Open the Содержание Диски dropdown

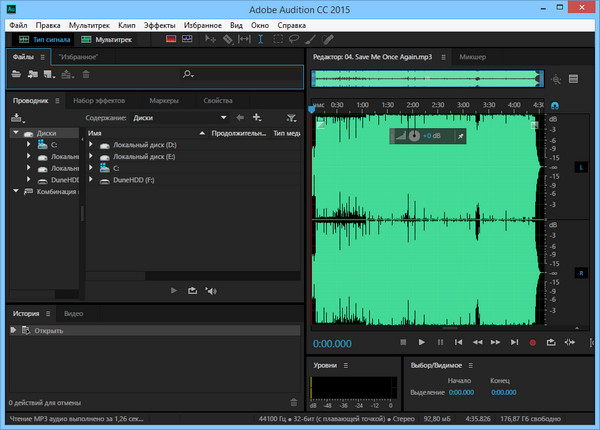coord(223,117)
